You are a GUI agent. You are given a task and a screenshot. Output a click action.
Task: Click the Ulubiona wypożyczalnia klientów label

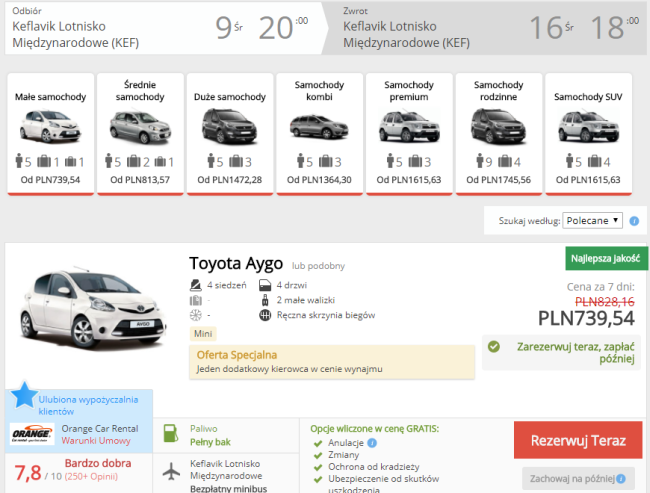[x=88, y=405]
